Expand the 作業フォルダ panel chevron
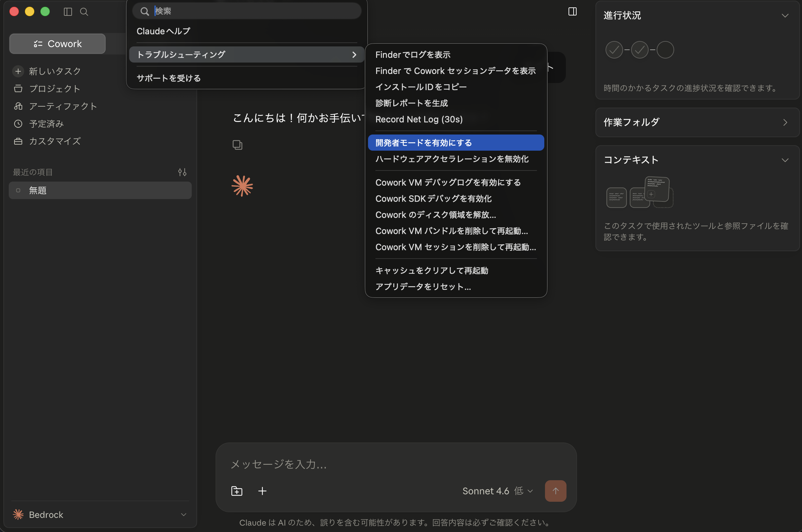Viewport: 802px width, 532px height. point(785,122)
